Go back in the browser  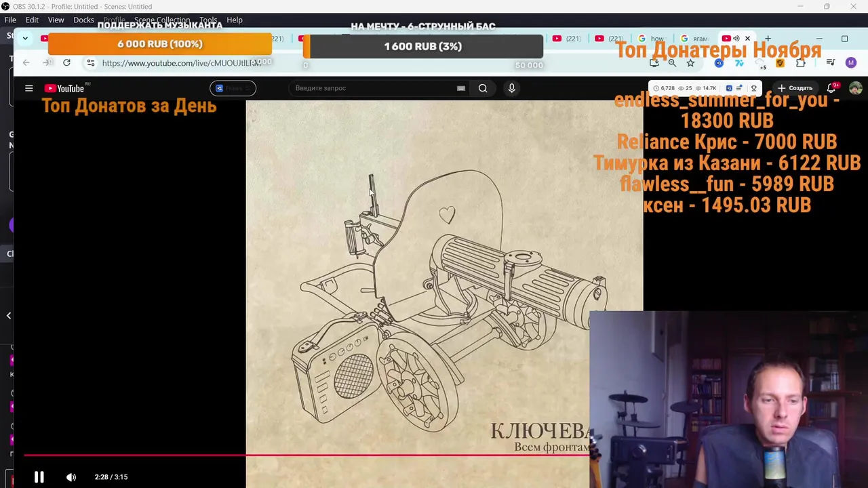click(x=26, y=62)
